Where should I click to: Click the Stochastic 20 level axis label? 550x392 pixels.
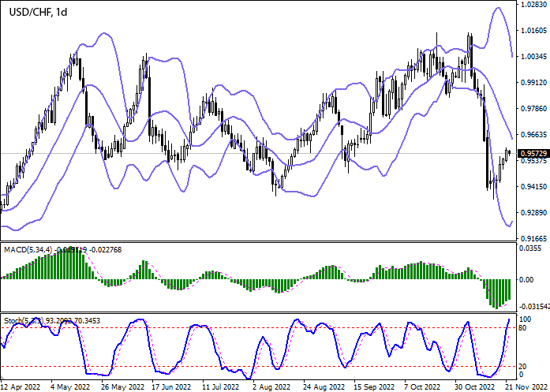(523, 366)
